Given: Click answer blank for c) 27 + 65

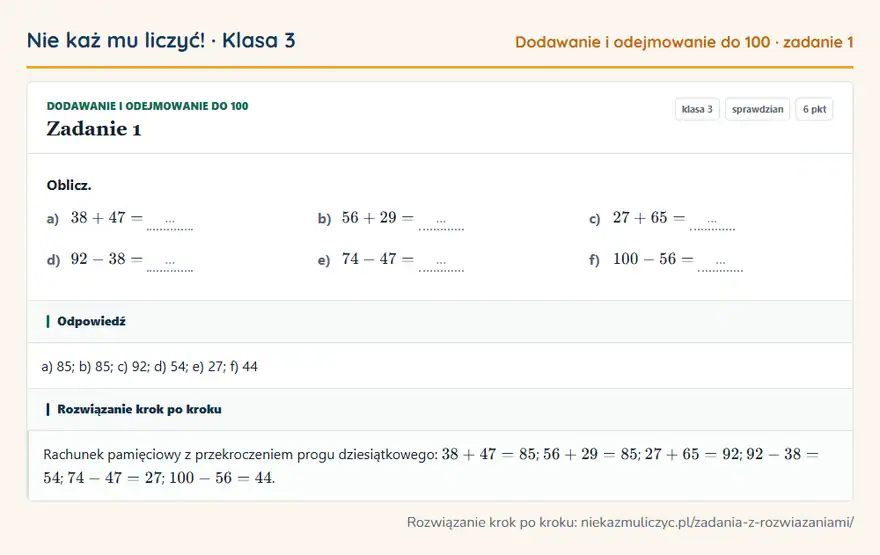Looking at the screenshot, I should click(x=712, y=223).
